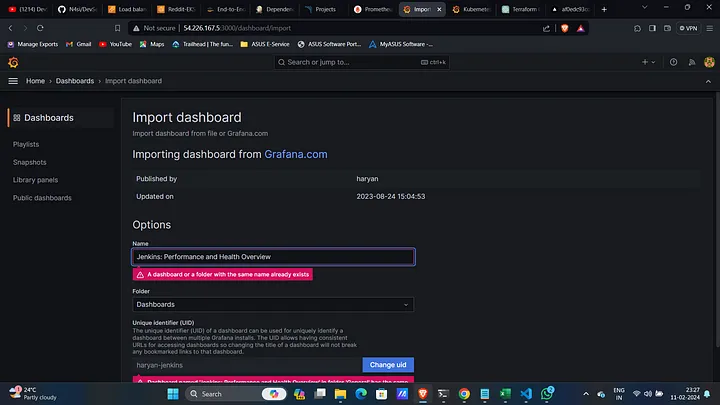Screen dimensions: 720x405
Task: Open the Grafana help icon
Action: coord(673,62)
